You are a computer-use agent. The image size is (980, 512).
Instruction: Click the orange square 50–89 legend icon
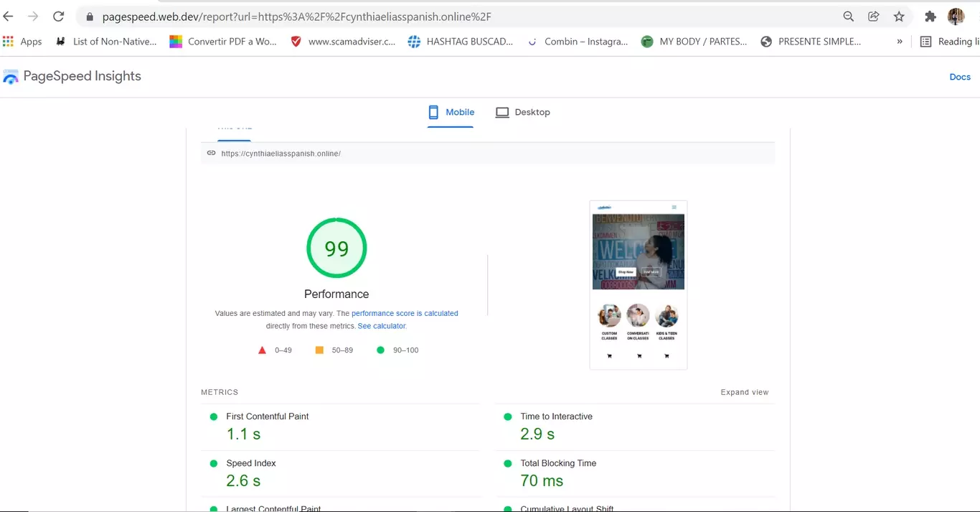click(x=319, y=350)
